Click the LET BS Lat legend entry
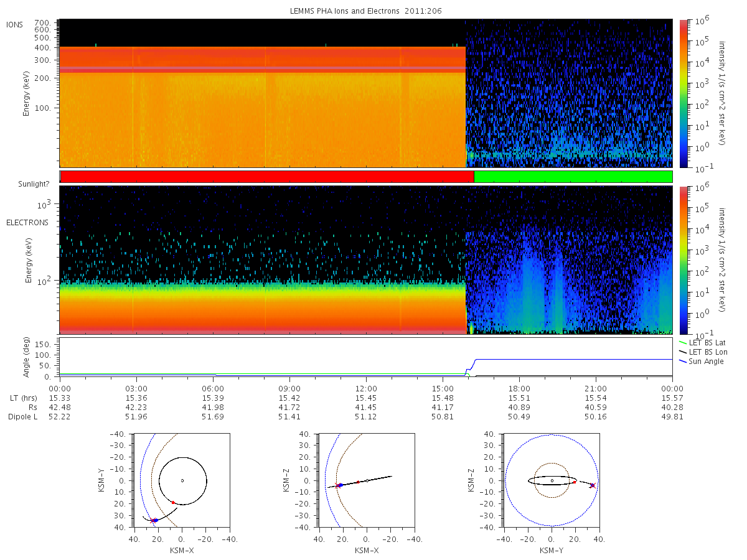 (x=703, y=342)
